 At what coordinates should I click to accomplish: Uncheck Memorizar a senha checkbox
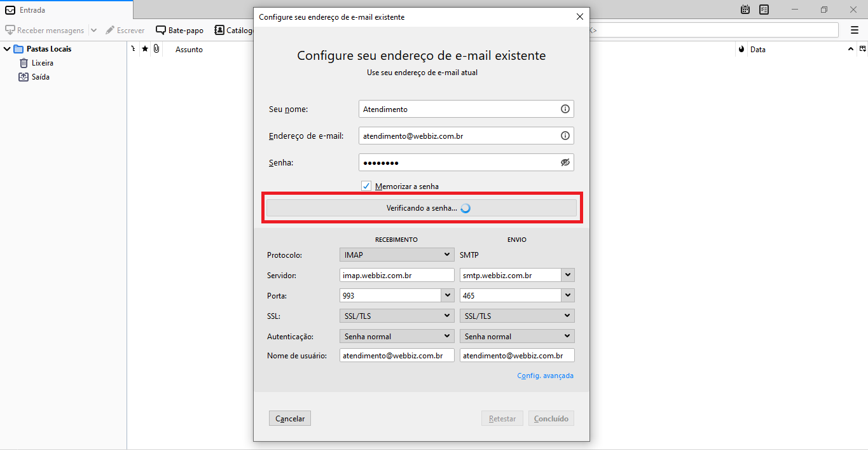[366, 186]
